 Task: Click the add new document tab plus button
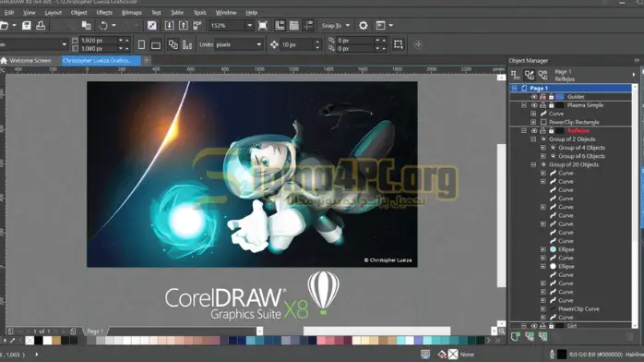(x=146, y=60)
